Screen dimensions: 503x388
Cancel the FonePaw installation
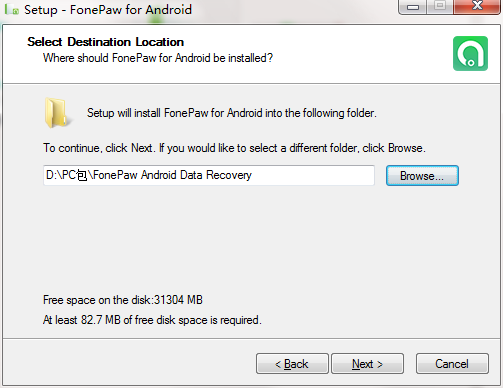click(452, 364)
